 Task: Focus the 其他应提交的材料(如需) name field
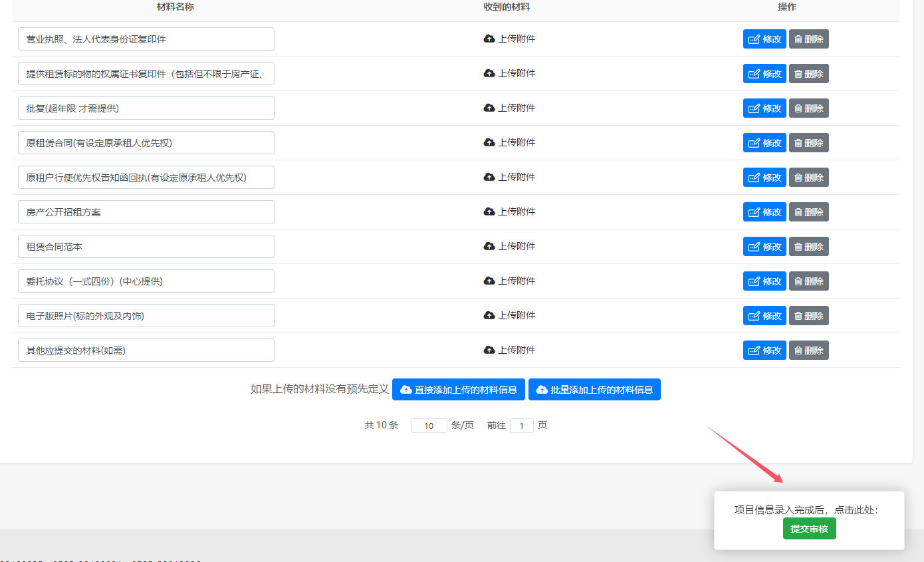point(146,351)
